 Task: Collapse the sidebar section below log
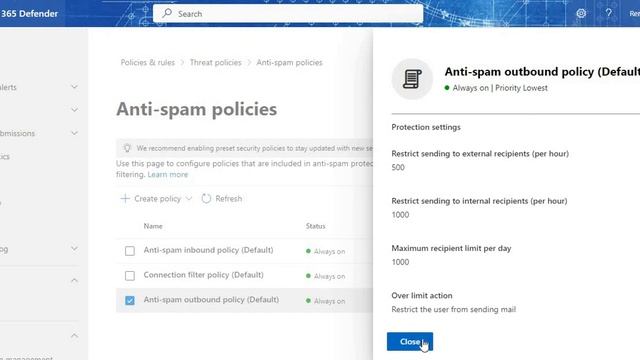[x=74, y=280]
